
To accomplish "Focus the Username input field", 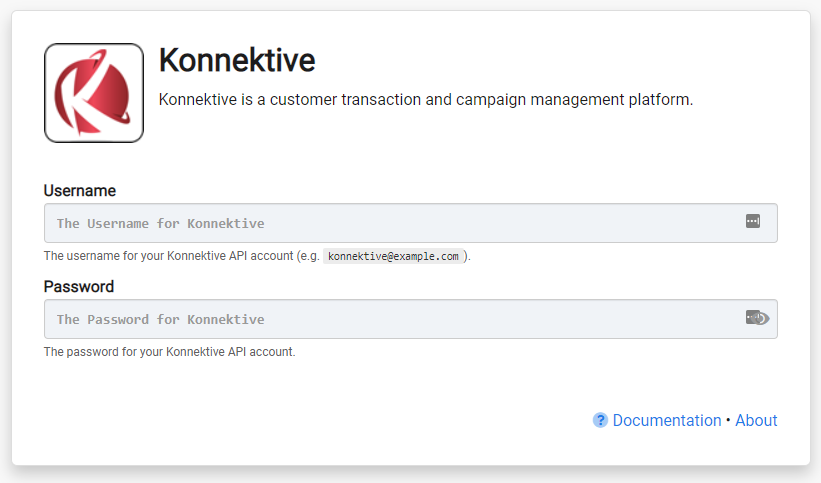I will (x=410, y=223).
